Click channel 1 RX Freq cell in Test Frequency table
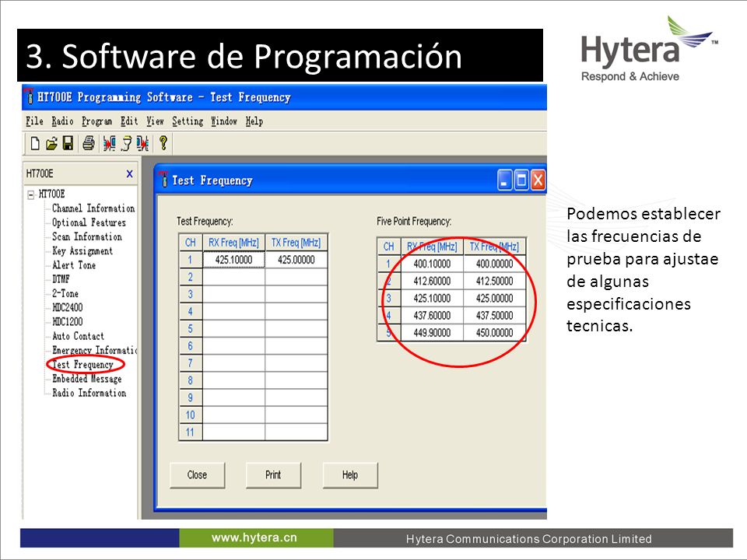747x560 pixels. [233, 260]
